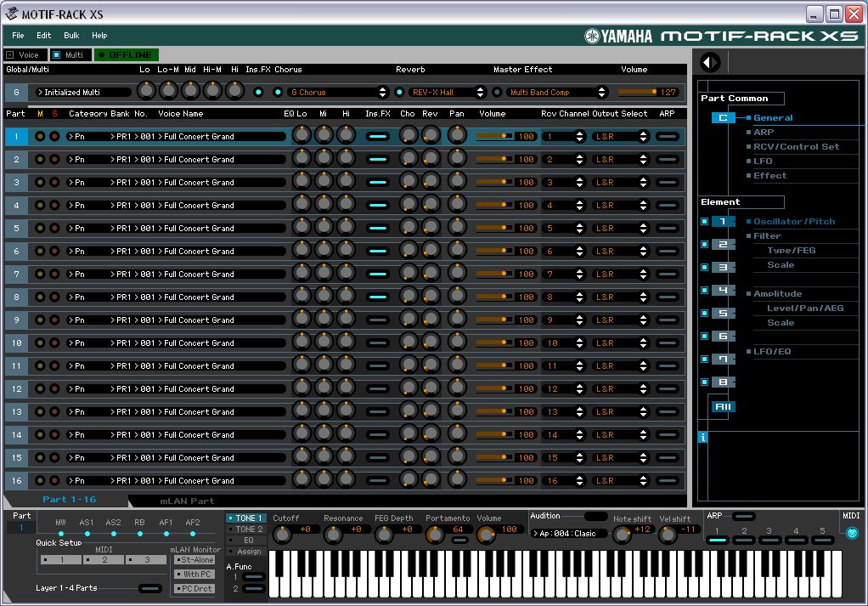Select the St-Alone mLAN Monitor button
Viewport: 868px width, 606px height.
[194, 560]
